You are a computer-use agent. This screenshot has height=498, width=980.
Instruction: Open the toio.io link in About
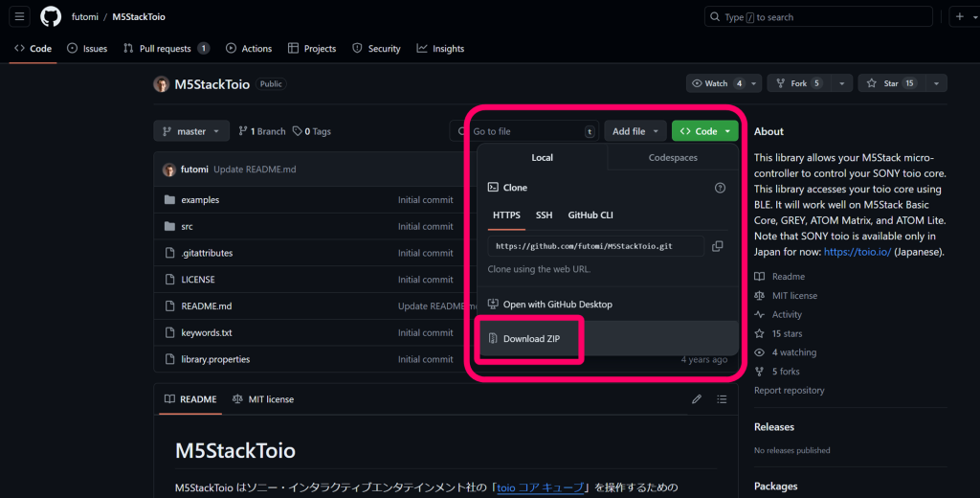click(x=857, y=252)
